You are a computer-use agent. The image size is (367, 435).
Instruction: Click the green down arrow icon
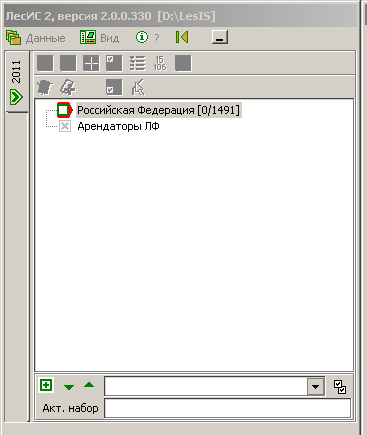[x=69, y=387]
